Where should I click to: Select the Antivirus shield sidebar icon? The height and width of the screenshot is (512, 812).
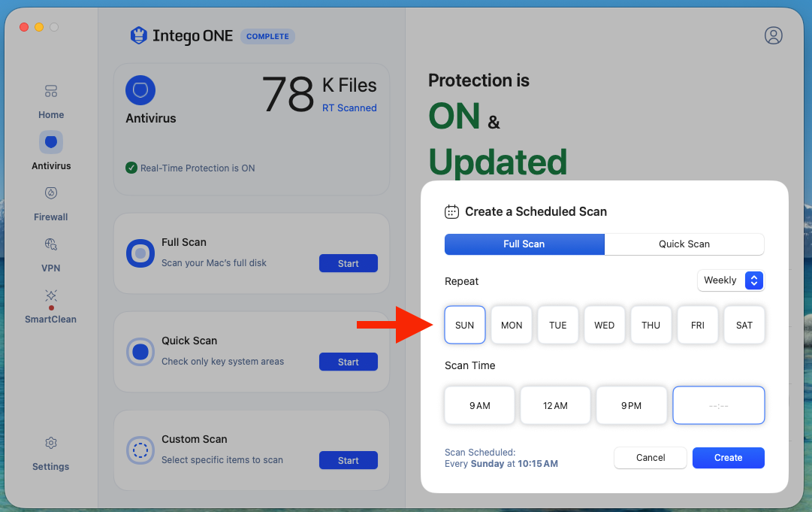click(x=51, y=142)
